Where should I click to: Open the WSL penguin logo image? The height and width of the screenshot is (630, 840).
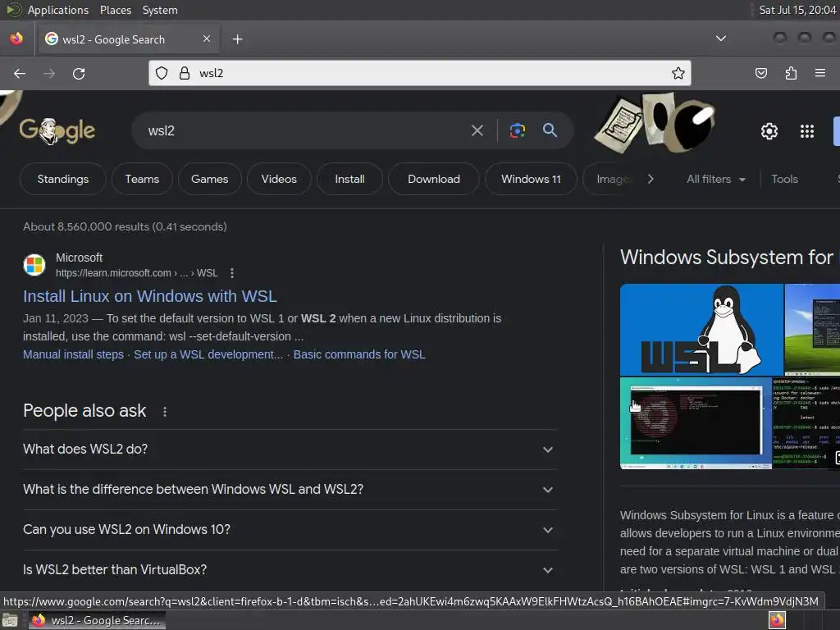(x=701, y=330)
